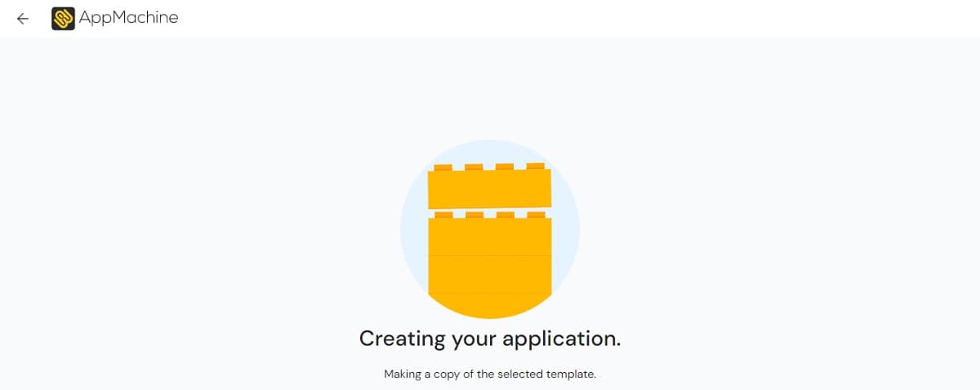Click the last stud on the top brick
The image size is (980, 390).
(536, 167)
